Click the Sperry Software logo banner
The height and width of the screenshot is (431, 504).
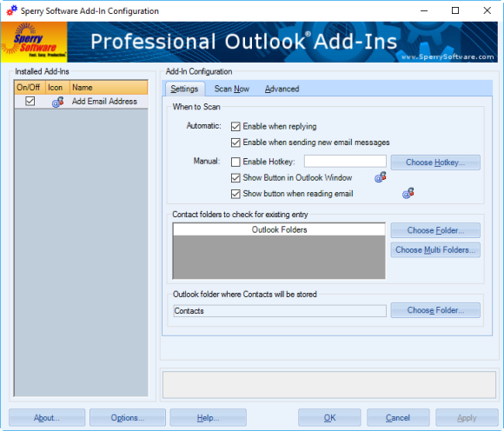34,42
